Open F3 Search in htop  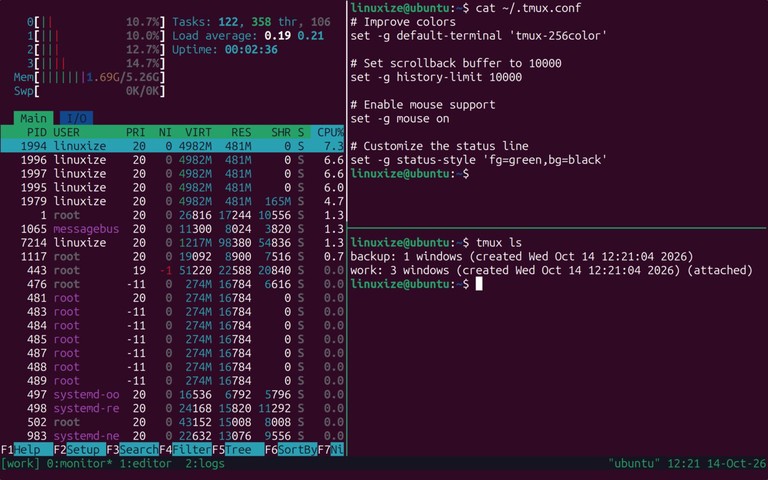point(132,450)
